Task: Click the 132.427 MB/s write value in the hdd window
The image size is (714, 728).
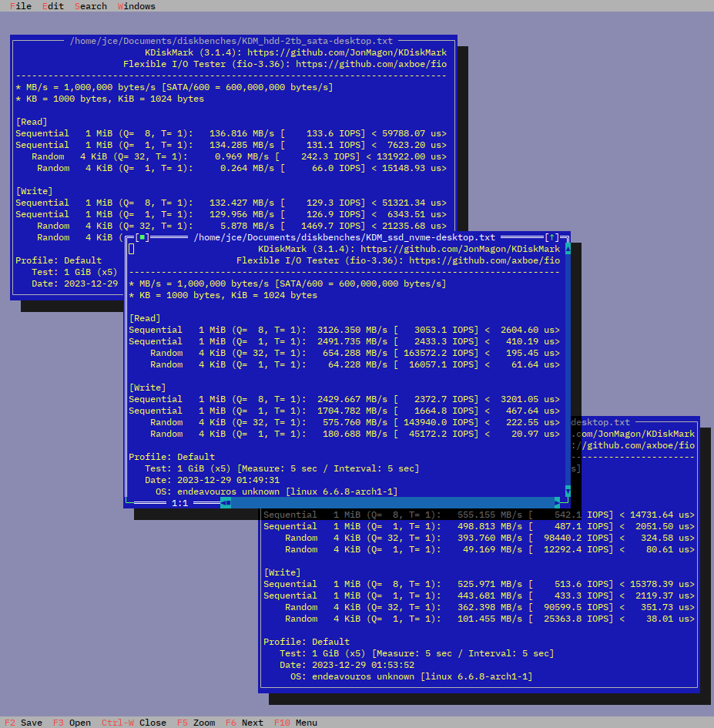Action: 242,203
